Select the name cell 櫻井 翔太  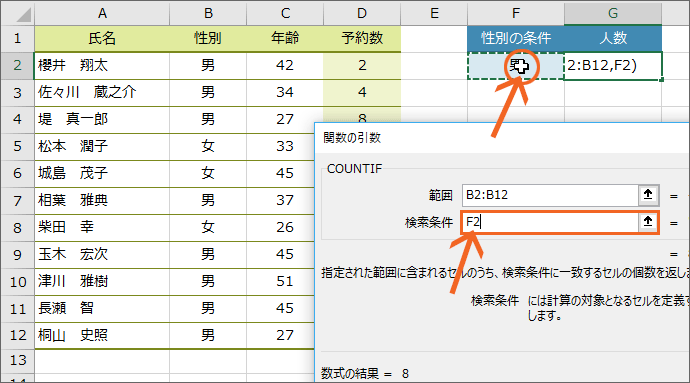click(x=102, y=66)
